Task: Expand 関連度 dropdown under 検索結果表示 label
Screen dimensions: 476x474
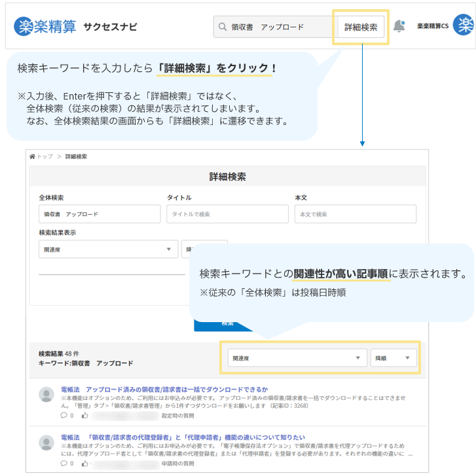Action: pos(108,249)
